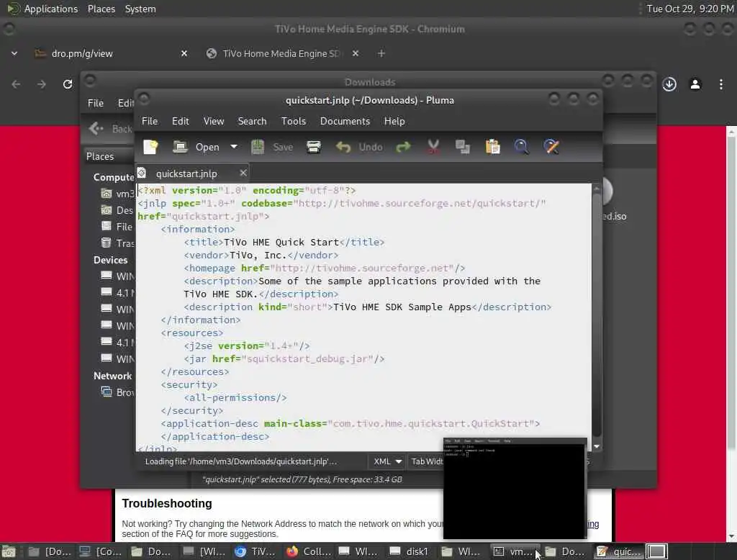Image resolution: width=737 pixels, height=560 pixels.
Task: Open Chromium profile icon
Action: pos(695,84)
